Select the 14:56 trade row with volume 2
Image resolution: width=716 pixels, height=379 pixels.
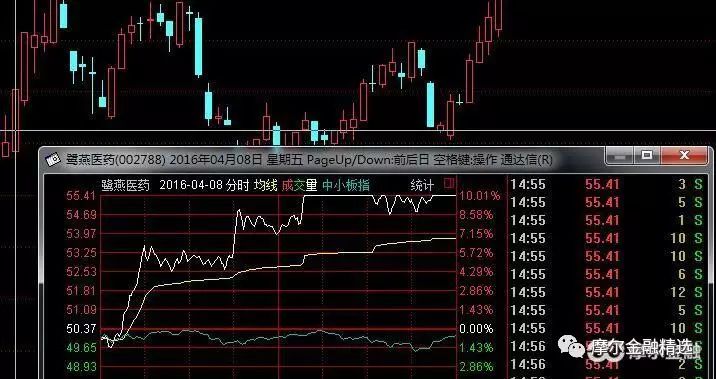(x=606, y=364)
